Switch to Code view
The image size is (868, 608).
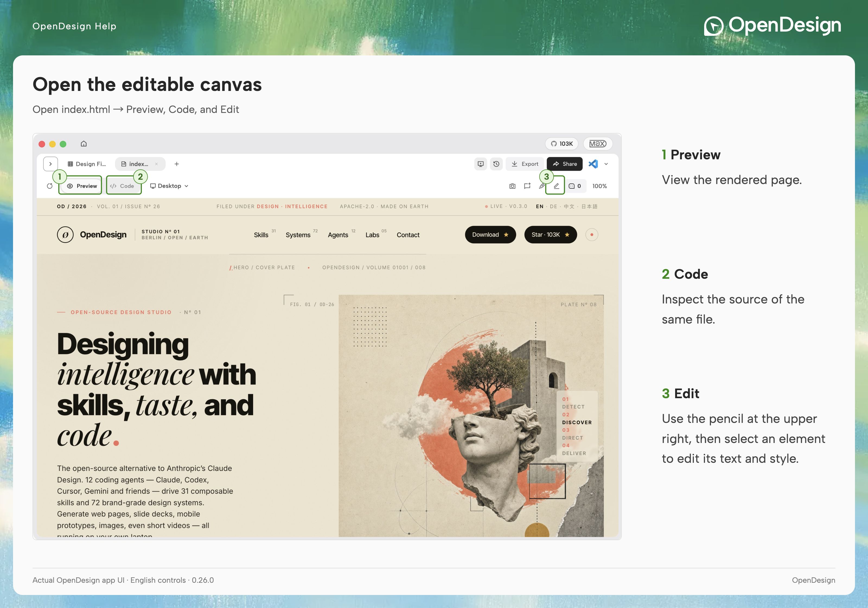coord(122,186)
